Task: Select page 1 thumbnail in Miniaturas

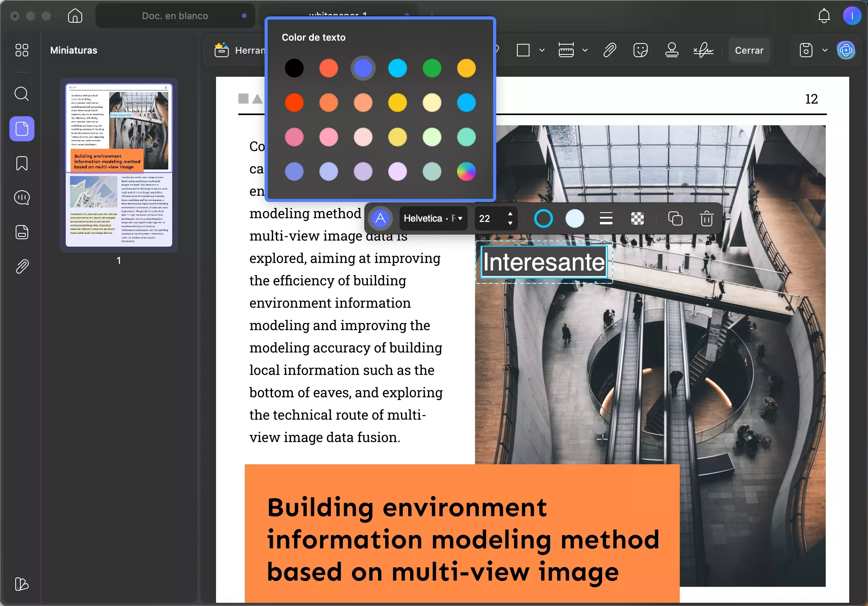Action: point(119,165)
